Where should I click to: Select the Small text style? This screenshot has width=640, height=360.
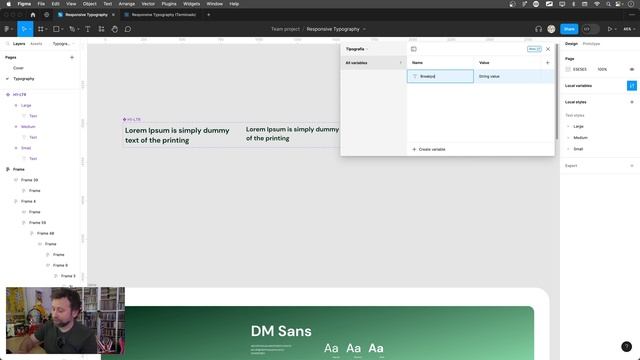click(x=578, y=149)
